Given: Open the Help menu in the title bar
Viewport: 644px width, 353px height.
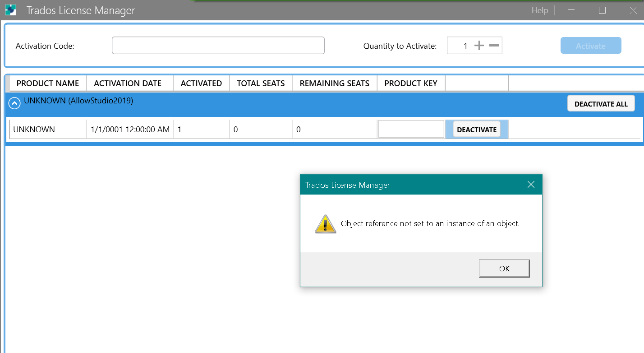Looking at the screenshot, I should tap(540, 10).
